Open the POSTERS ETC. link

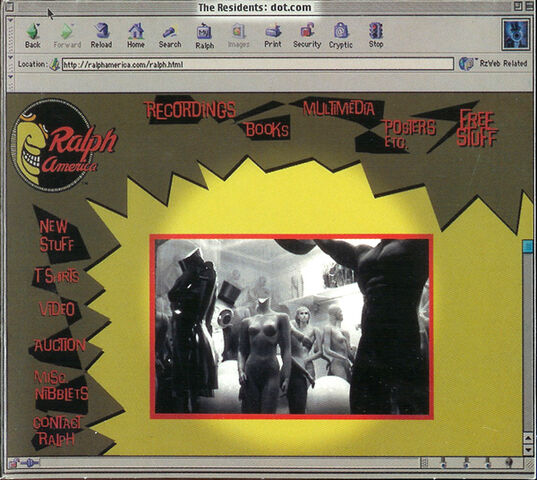tap(409, 134)
